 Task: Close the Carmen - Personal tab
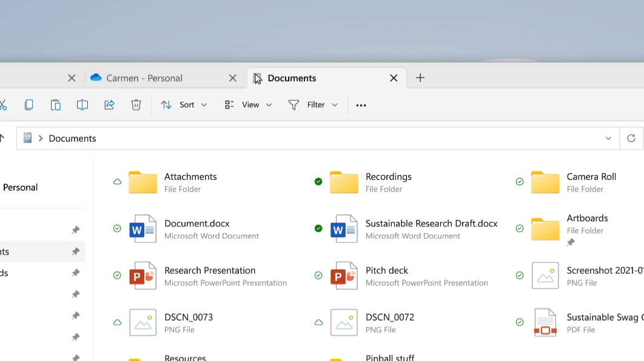pos(233,78)
